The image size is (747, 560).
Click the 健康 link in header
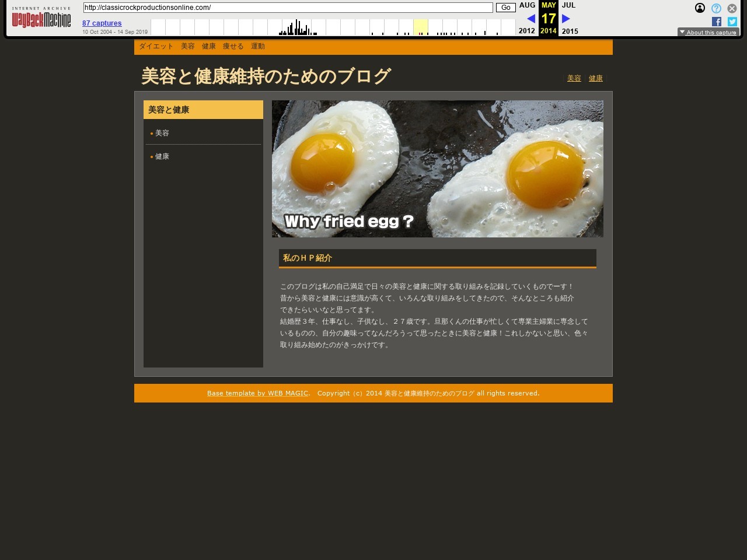point(595,78)
